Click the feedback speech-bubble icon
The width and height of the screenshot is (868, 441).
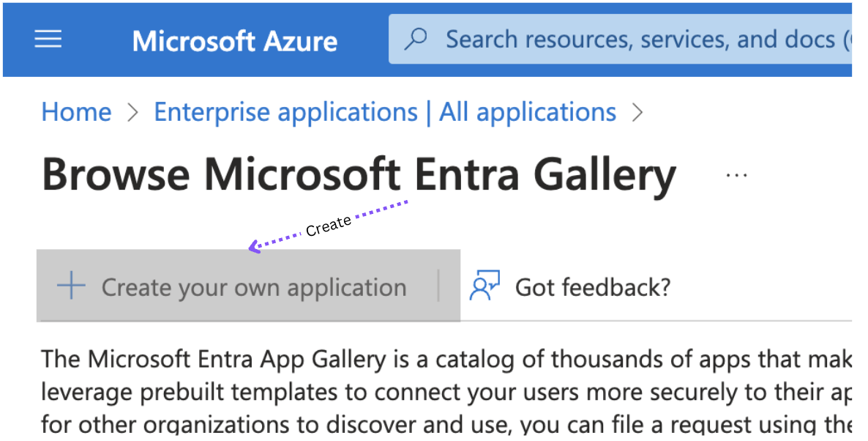484,285
